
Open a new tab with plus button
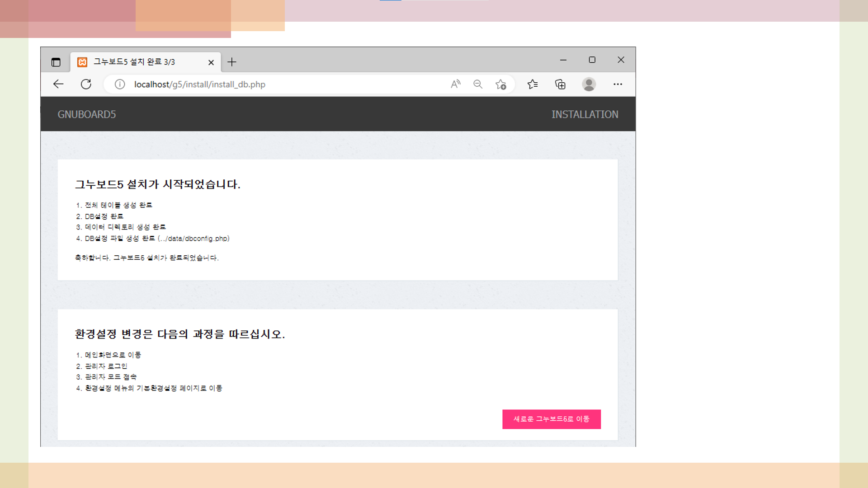tap(232, 62)
